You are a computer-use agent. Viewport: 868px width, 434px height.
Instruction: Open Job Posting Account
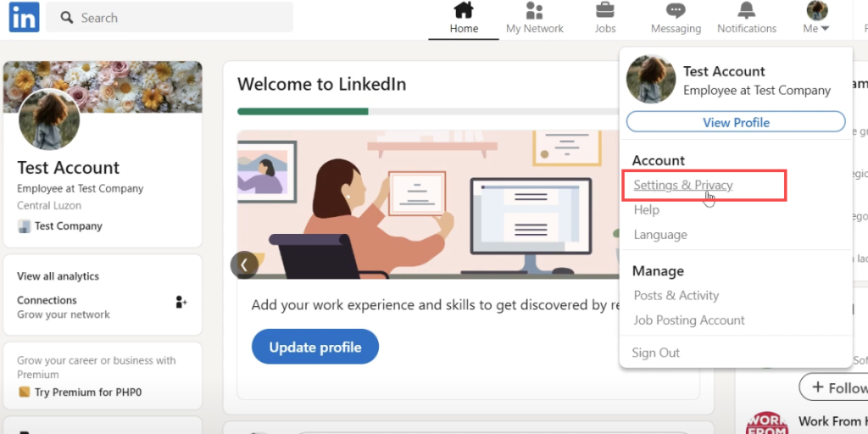pyautogui.click(x=689, y=320)
